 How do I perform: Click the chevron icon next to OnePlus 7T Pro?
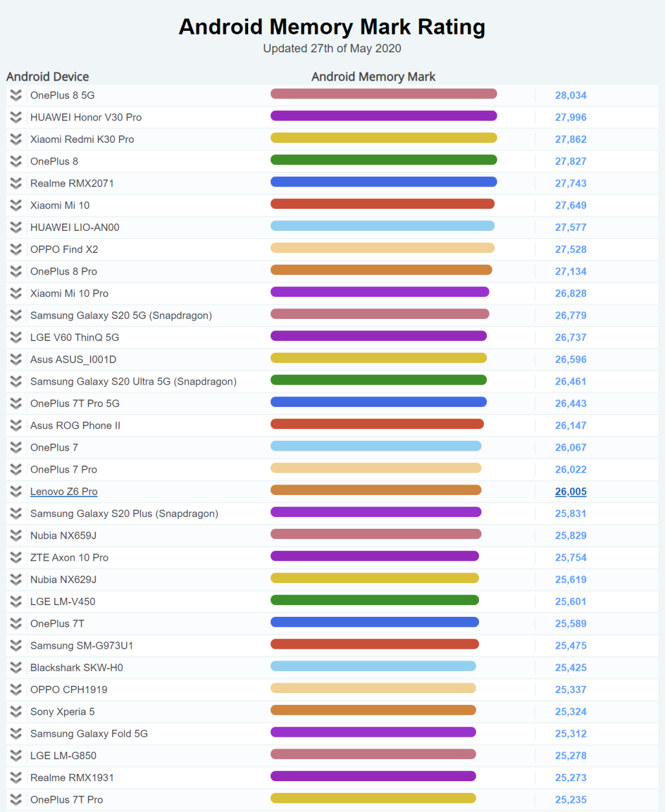[x=16, y=800]
